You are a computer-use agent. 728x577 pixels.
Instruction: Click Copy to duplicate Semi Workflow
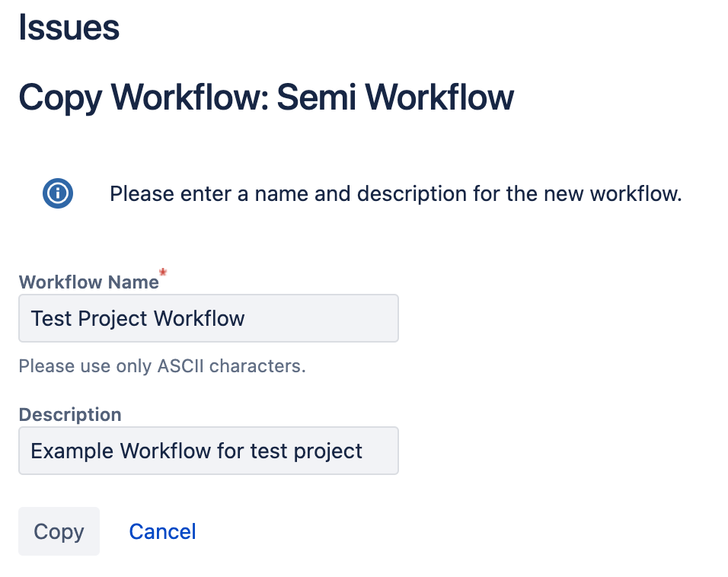[59, 531]
